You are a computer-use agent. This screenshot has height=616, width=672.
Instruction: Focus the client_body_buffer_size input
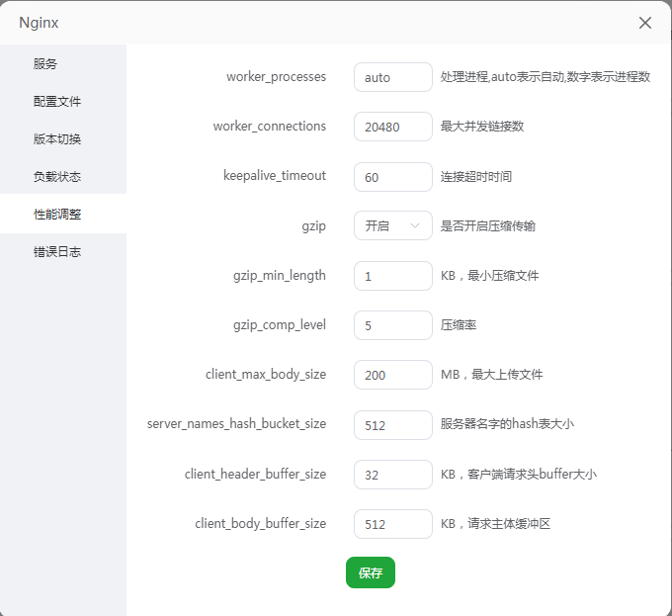click(392, 524)
